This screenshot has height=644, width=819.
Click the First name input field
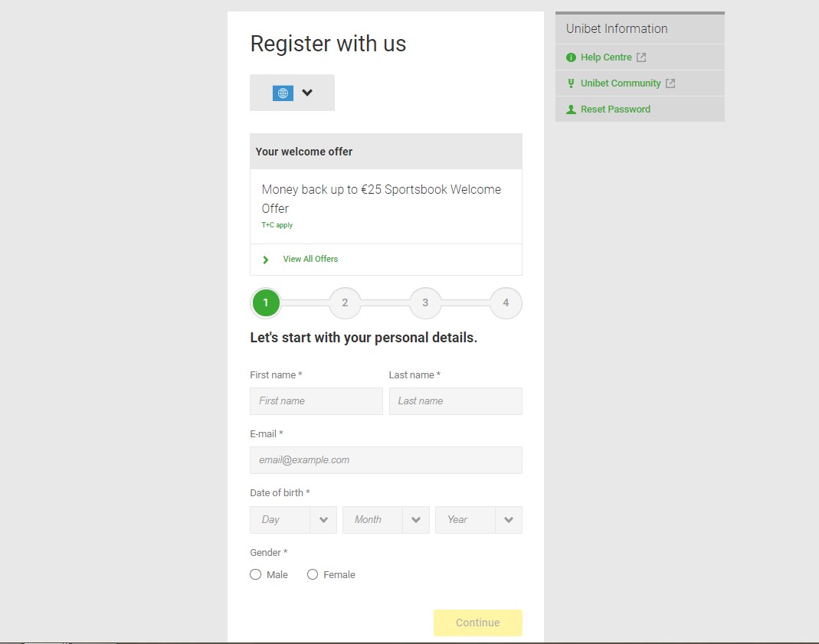[x=316, y=401]
